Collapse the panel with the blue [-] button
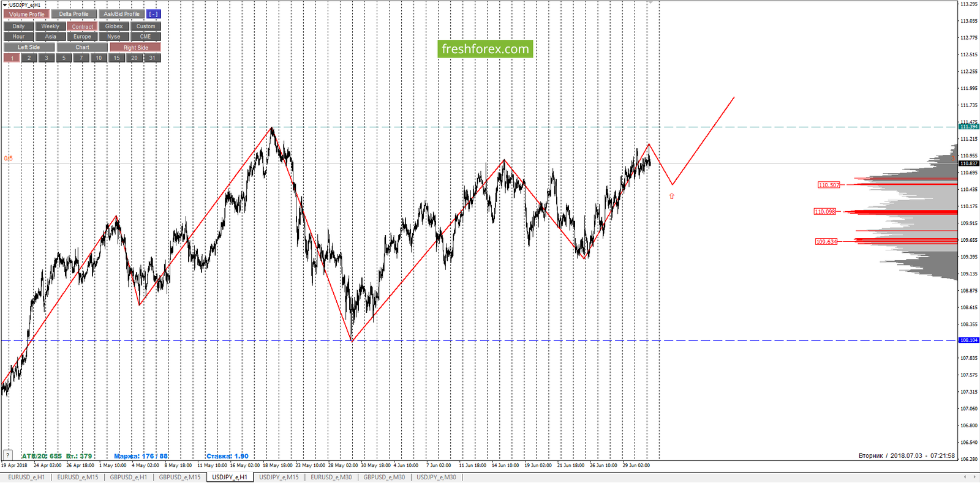Viewport: 980px width, 483px height. point(153,14)
